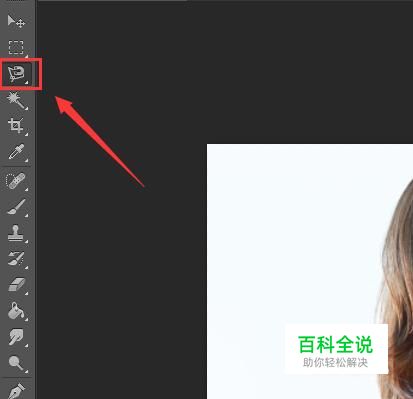
Task: Select the History Brush tool
Action: tap(16, 259)
